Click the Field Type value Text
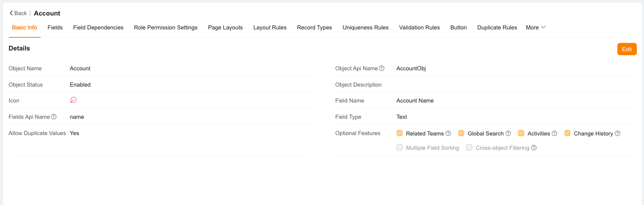 (x=402, y=117)
